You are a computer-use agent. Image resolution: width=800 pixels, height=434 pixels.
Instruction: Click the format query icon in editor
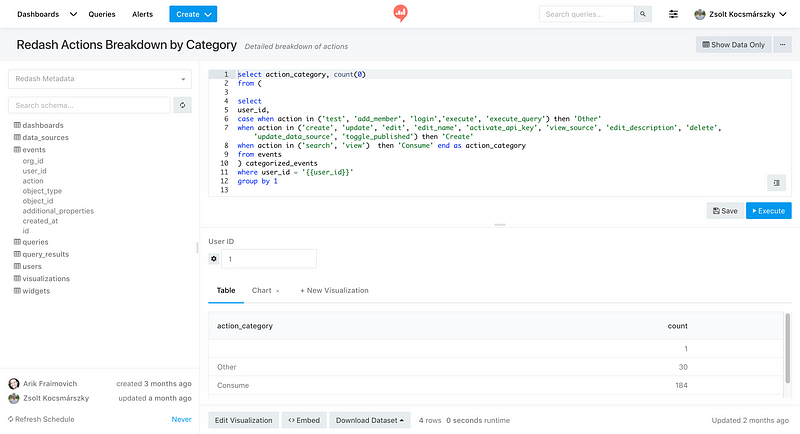pyautogui.click(x=776, y=183)
